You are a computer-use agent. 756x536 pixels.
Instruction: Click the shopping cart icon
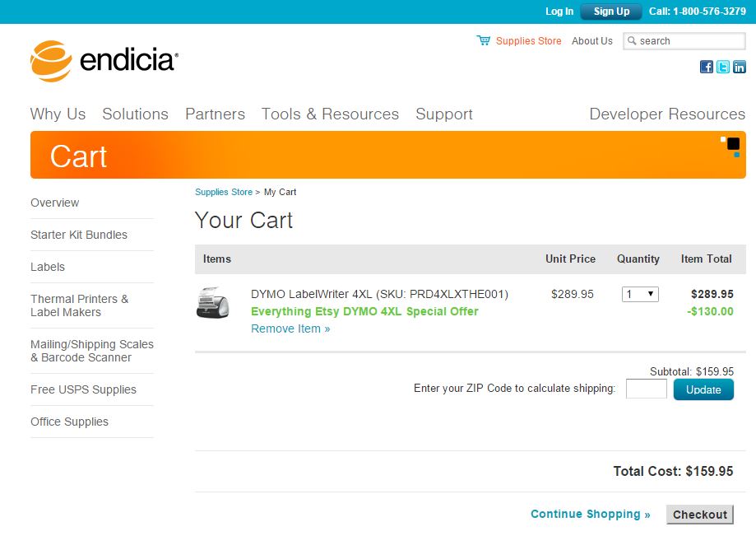click(483, 40)
